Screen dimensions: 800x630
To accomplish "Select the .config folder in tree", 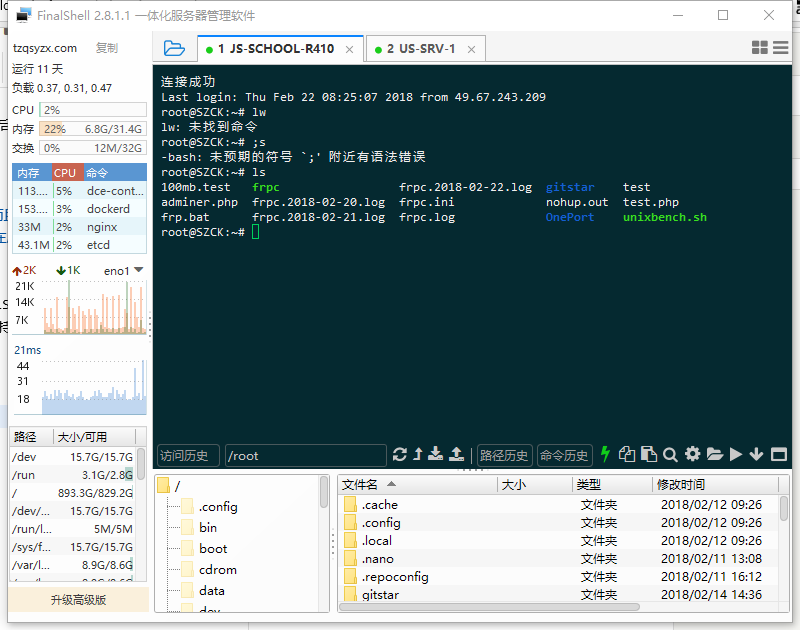I will point(210,507).
